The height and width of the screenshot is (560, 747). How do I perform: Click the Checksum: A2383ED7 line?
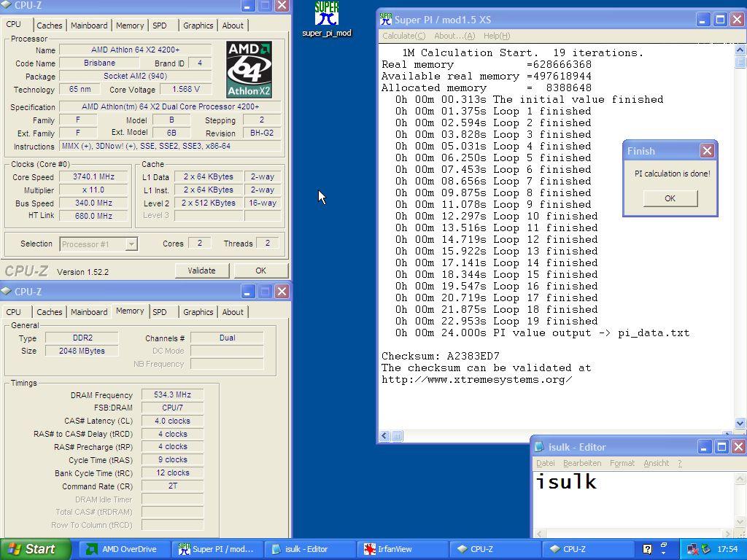440,356
